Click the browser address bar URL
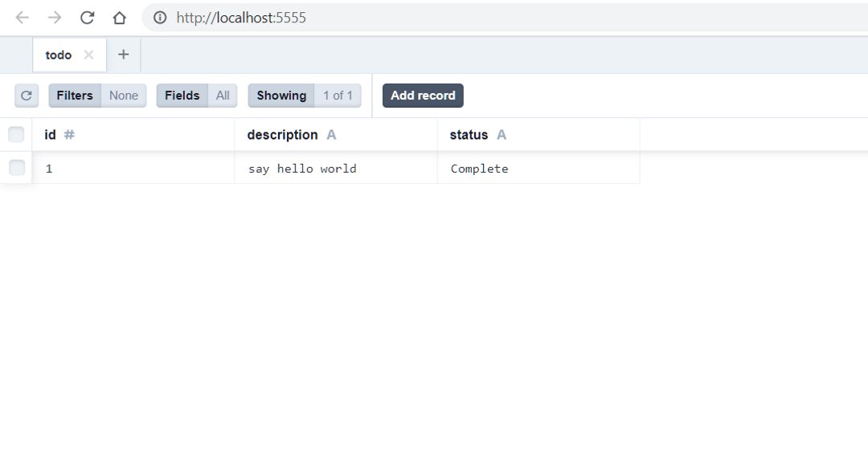This screenshot has height=465, width=868. (241, 18)
